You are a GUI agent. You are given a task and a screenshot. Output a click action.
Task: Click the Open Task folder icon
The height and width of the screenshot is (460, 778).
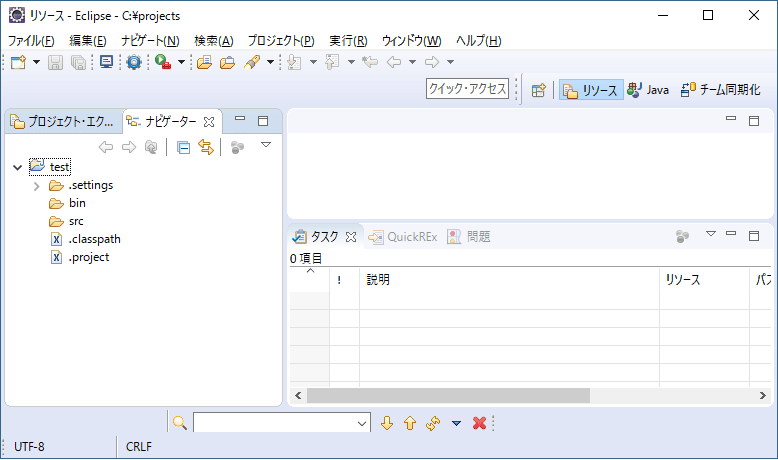[x=227, y=62]
